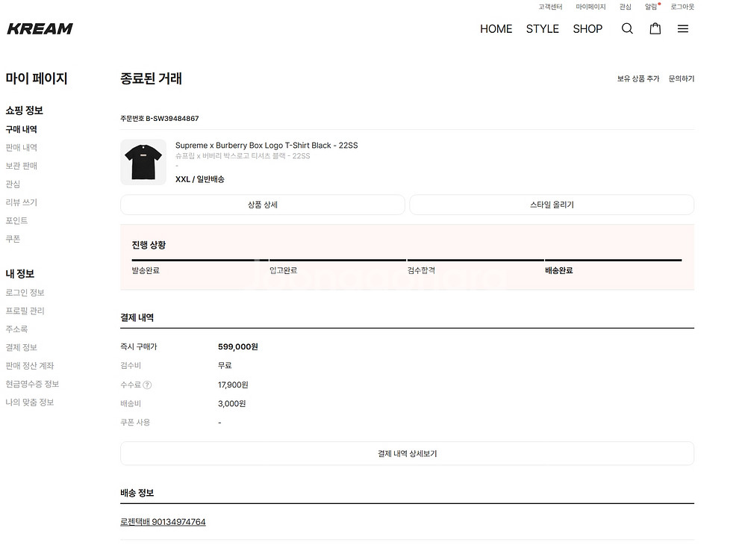The image size is (748, 560).
Task: Open the STYLE menu
Action: coord(542,29)
